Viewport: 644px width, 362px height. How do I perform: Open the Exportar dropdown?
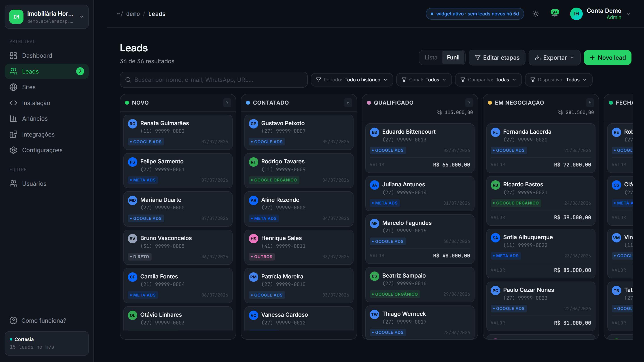555,57
